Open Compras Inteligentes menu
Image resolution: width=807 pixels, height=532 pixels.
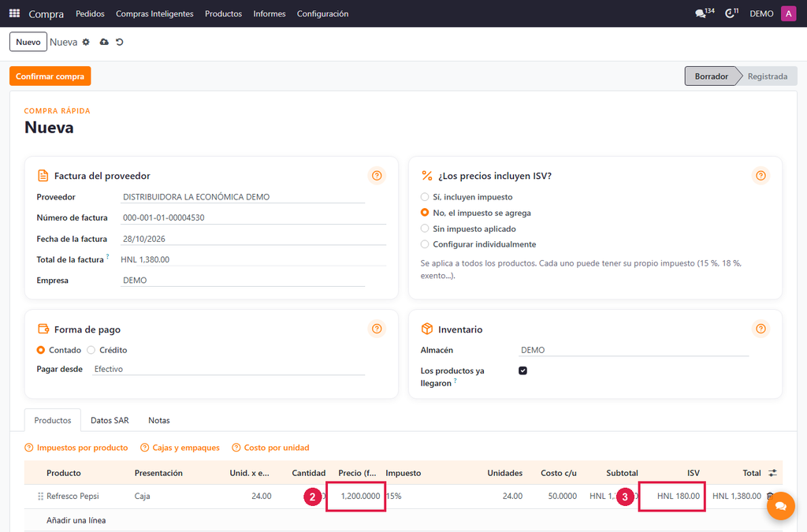click(x=154, y=13)
